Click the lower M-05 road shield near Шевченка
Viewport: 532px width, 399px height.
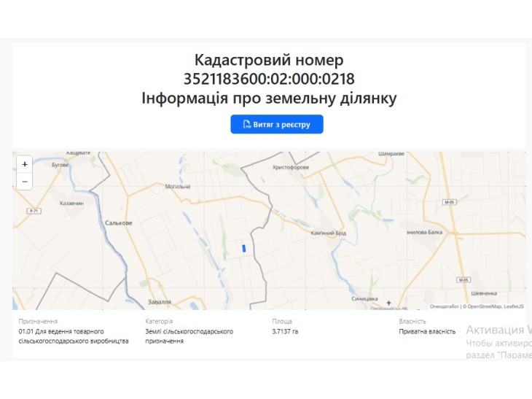coord(463,280)
